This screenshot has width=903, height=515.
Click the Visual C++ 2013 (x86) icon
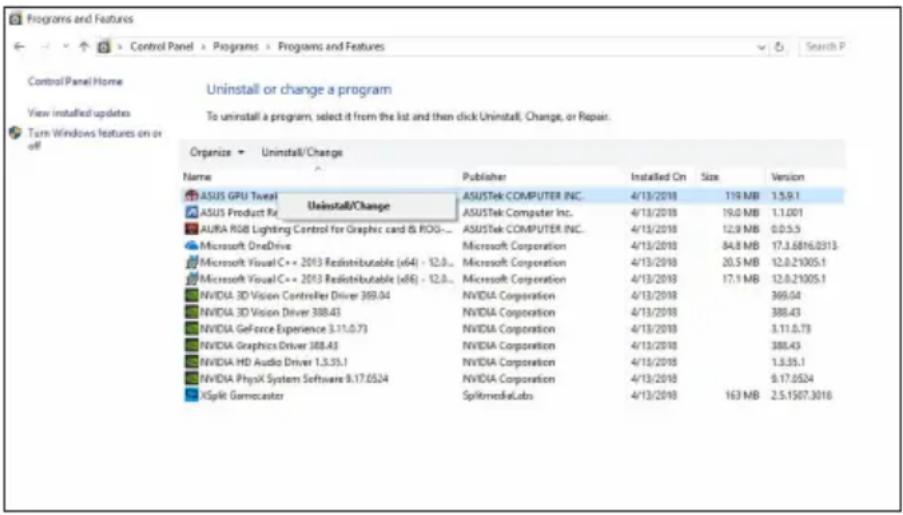tap(191, 279)
